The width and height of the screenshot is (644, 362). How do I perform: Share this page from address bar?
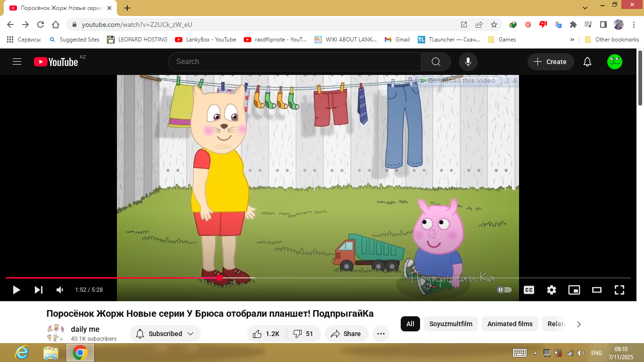(479, 25)
